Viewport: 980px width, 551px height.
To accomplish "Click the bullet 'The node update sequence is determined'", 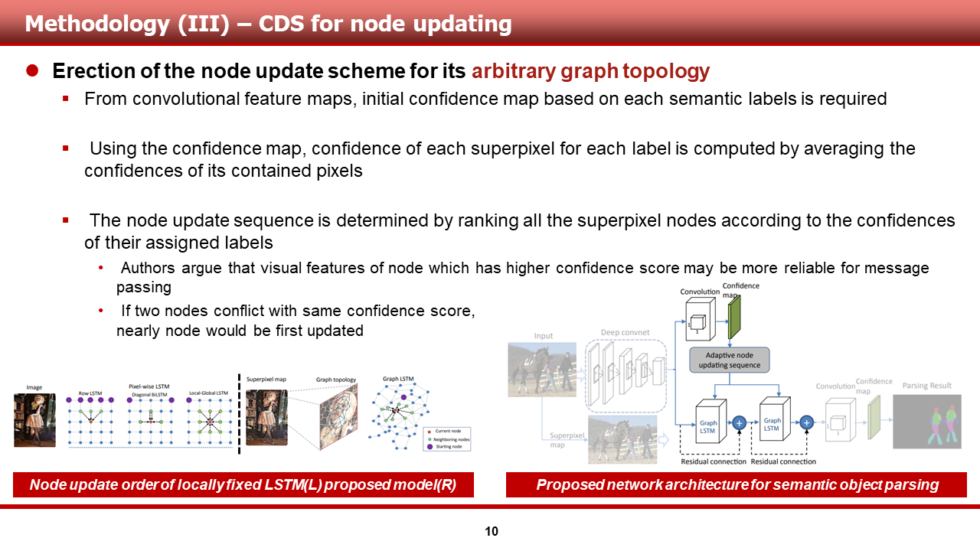I will coord(520,232).
